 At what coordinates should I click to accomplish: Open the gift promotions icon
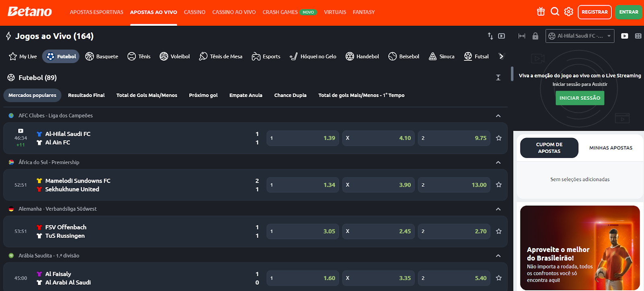pos(541,12)
